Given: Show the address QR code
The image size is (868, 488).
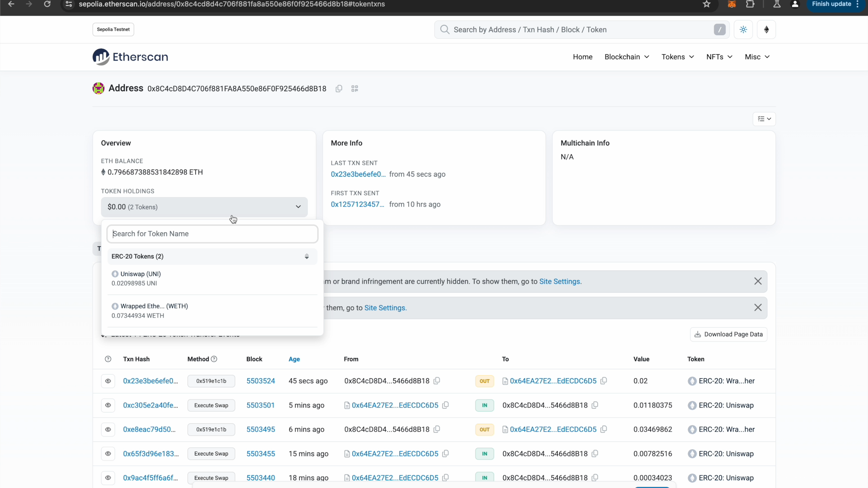Looking at the screenshot, I should click(x=355, y=89).
